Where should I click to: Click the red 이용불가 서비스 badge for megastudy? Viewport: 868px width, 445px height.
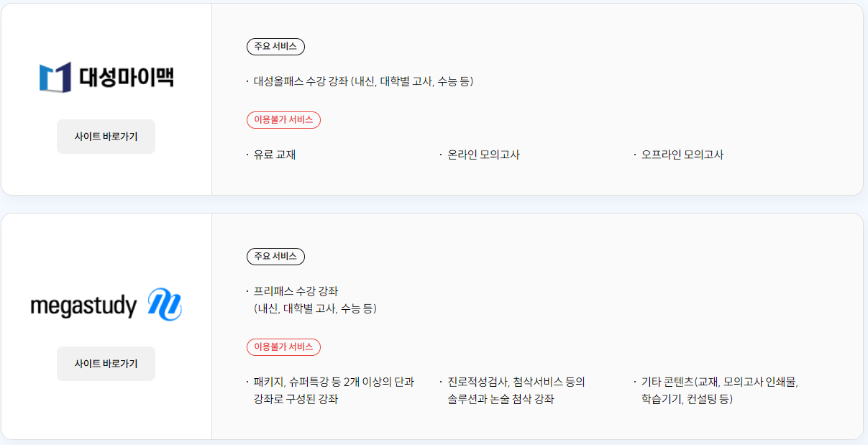(x=283, y=346)
